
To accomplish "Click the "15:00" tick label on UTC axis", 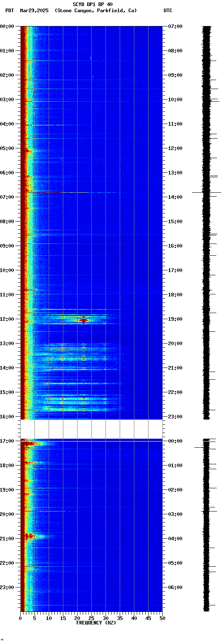I will coord(175,222).
